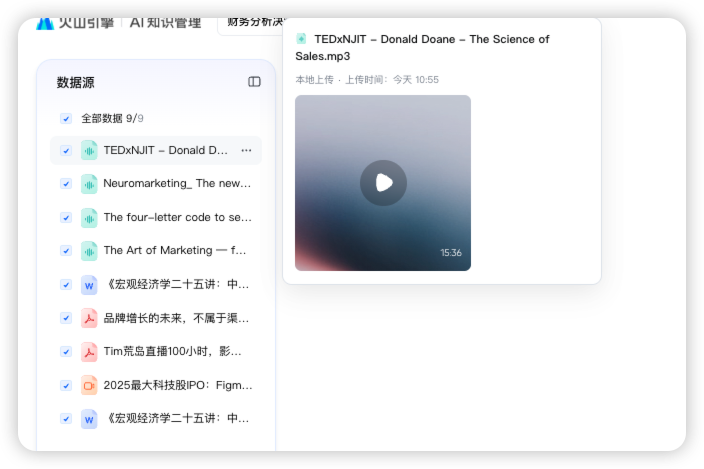The image size is (704, 469).
Task: Collapse the 数据源 sidebar panel icon
Action: coord(254,82)
